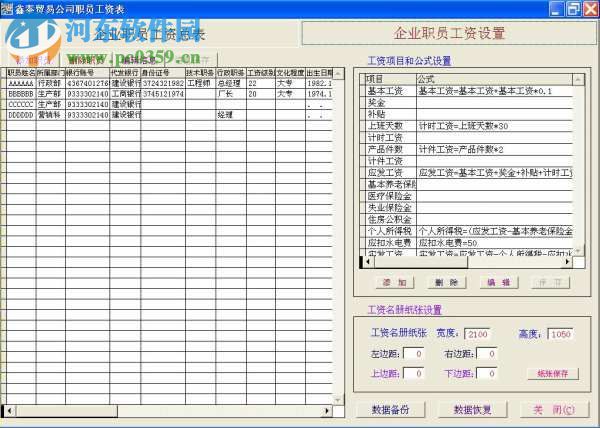
Task: Click the 厂长 position cell
Action: pos(231,94)
